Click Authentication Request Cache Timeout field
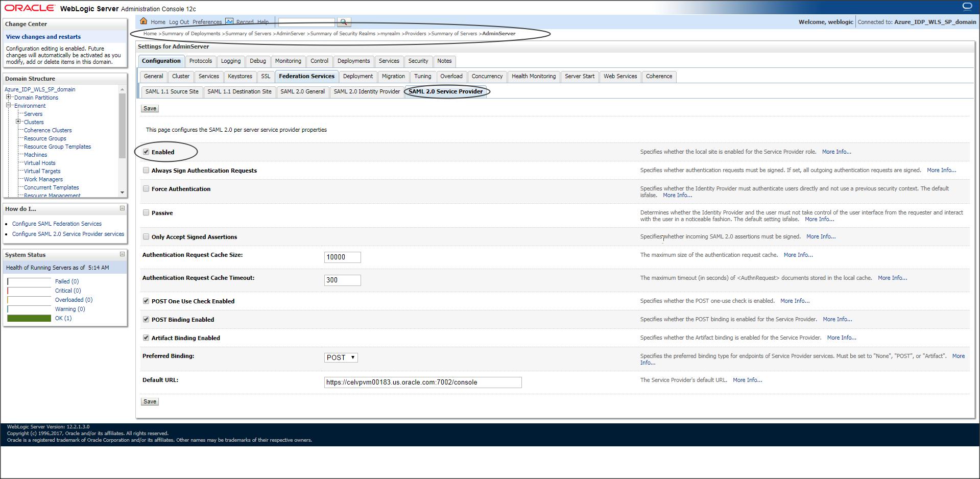 pos(342,280)
